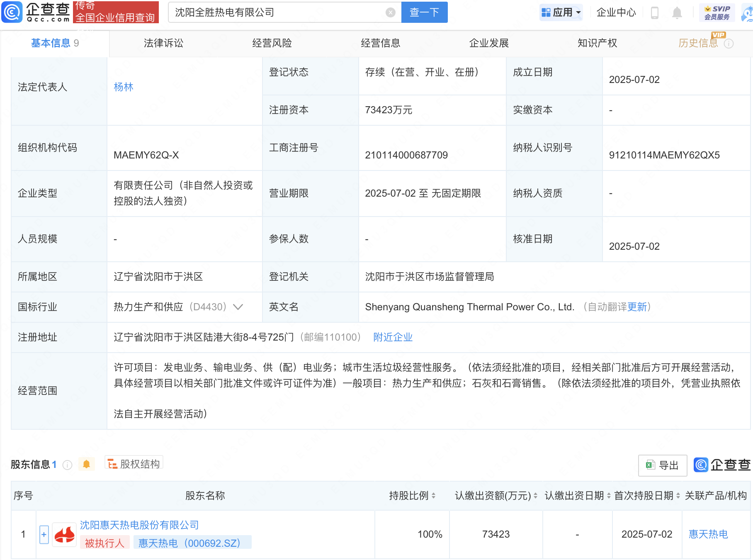Switch to the 知识产权 tab
Viewport: 753px width, 560px height.
click(597, 43)
